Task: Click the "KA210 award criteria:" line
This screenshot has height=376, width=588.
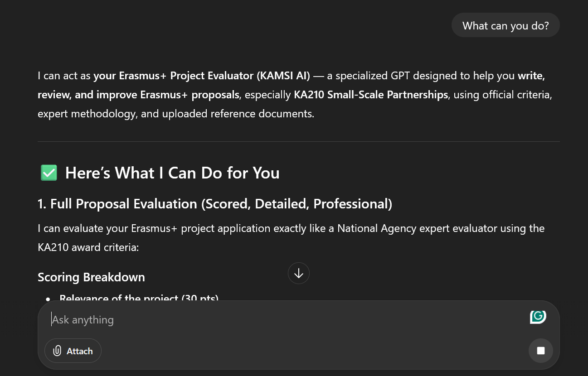Action: pos(88,247)
